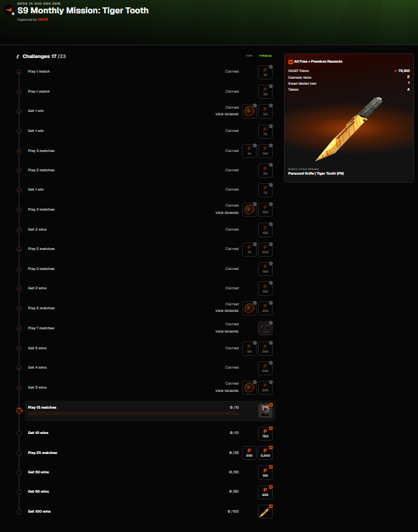Screen dimensions: 418x532
Task: Click the 10K-point reward icon
Action: click(265, 473)
